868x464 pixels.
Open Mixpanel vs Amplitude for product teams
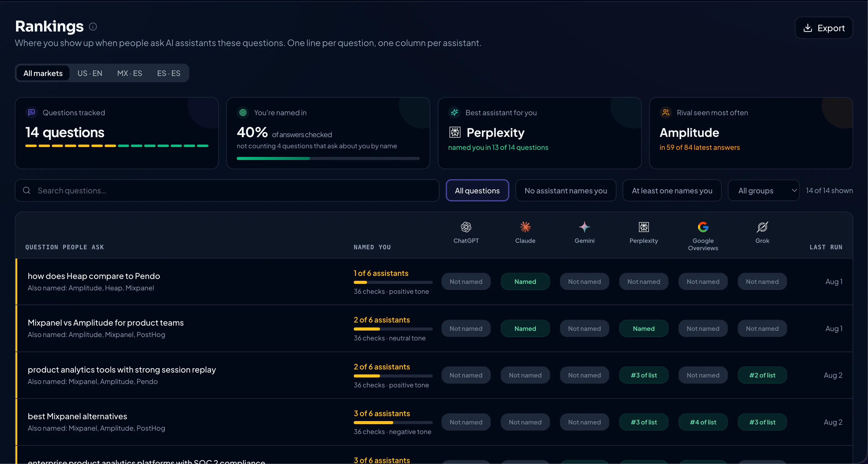pyautogui.click(x=106, y=323)
